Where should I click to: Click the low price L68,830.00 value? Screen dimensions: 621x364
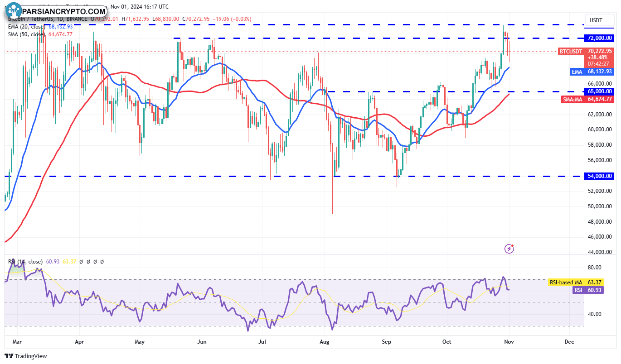165,19
